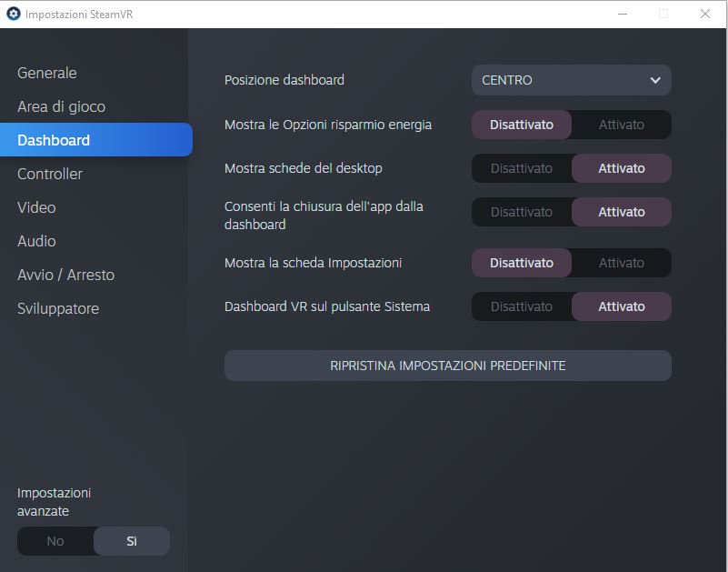Close the Impostazioni SteamVR window
Screen dimensions: 728x572
[x=704, y=14]
